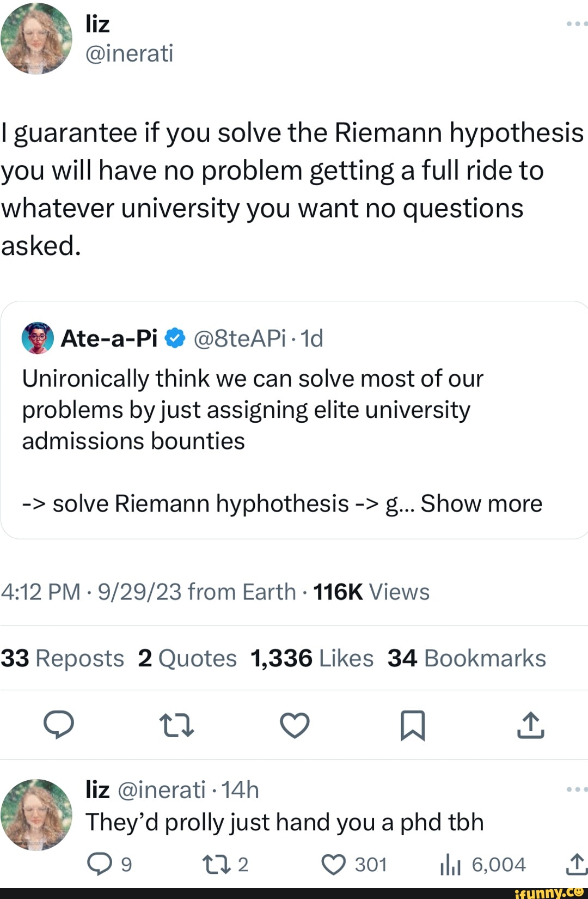Open liz's reply comment icon
588x899 pixels.
[101, 862]
